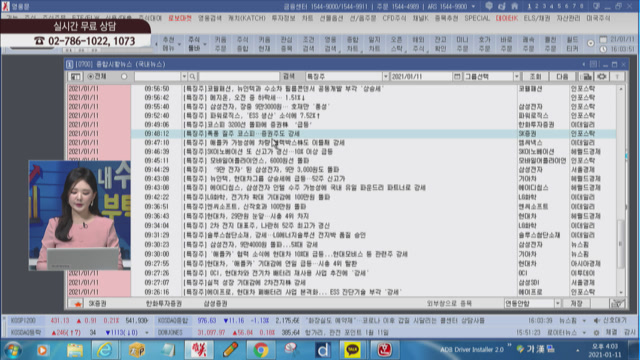Click the settings gear icon in the news window toolbar
Viewport: 640px width, 360px height.
click(x=601, y=76)
